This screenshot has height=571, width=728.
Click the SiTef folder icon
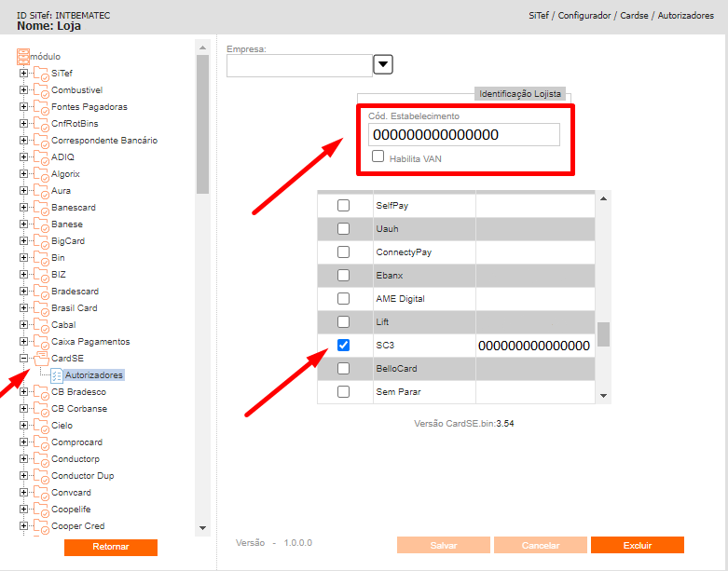pos(41,74)
